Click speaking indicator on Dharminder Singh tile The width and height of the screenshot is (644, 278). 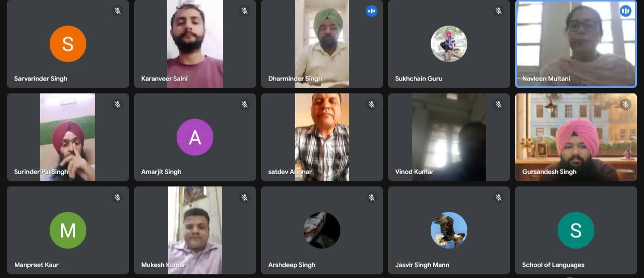(x=372, y=11)
